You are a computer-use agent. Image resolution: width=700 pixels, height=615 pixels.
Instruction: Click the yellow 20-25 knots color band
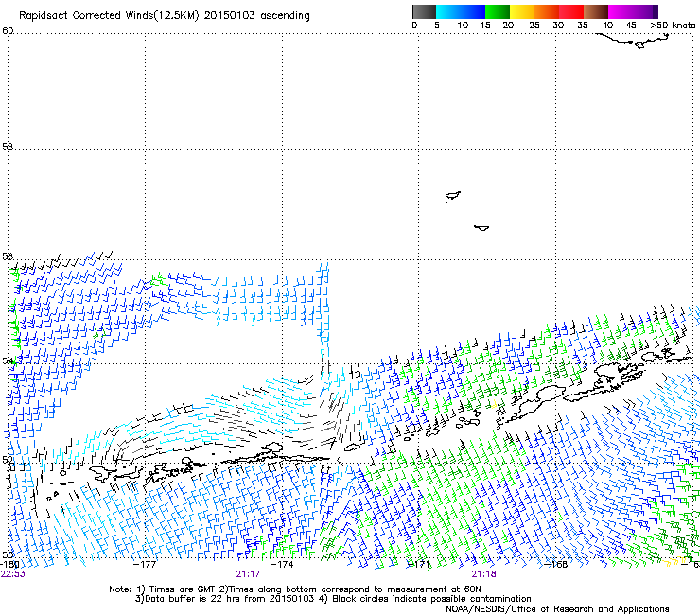(x=522, y=11)
